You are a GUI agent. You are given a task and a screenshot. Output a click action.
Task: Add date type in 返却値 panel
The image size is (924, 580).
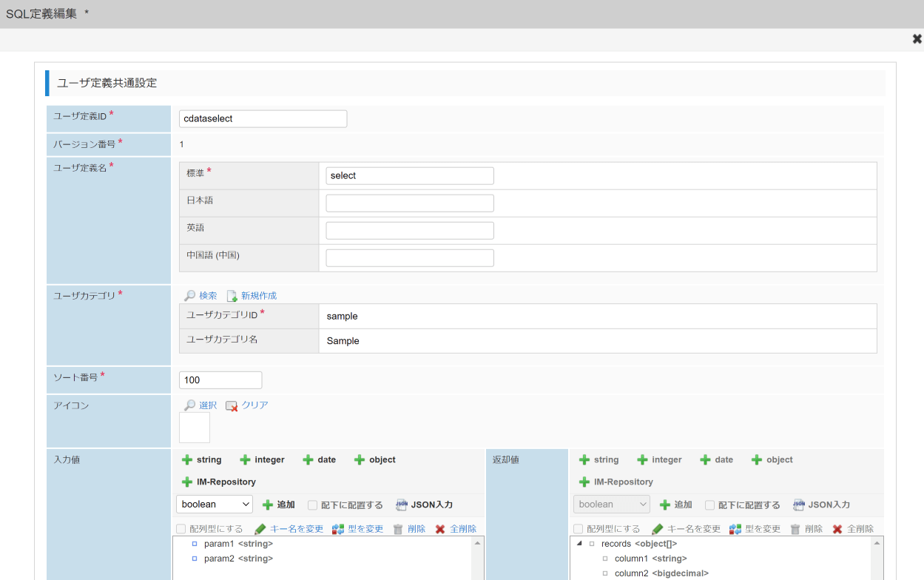(716, 459)
